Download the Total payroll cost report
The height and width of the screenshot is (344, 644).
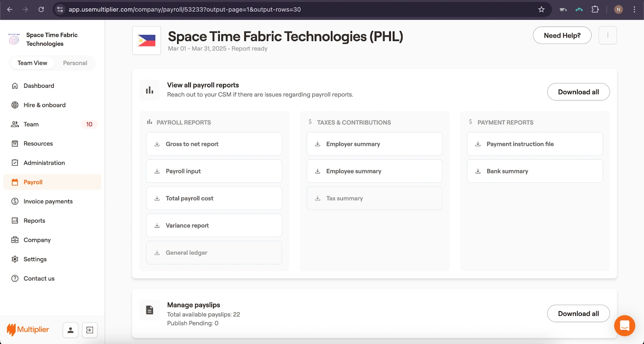pyautogui.click(x=214, y=198)
